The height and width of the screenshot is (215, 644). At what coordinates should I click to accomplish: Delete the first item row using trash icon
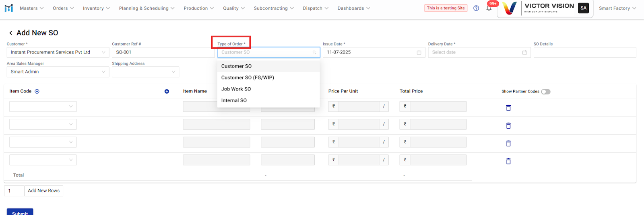pyautogui.click(x=508, y=108)
